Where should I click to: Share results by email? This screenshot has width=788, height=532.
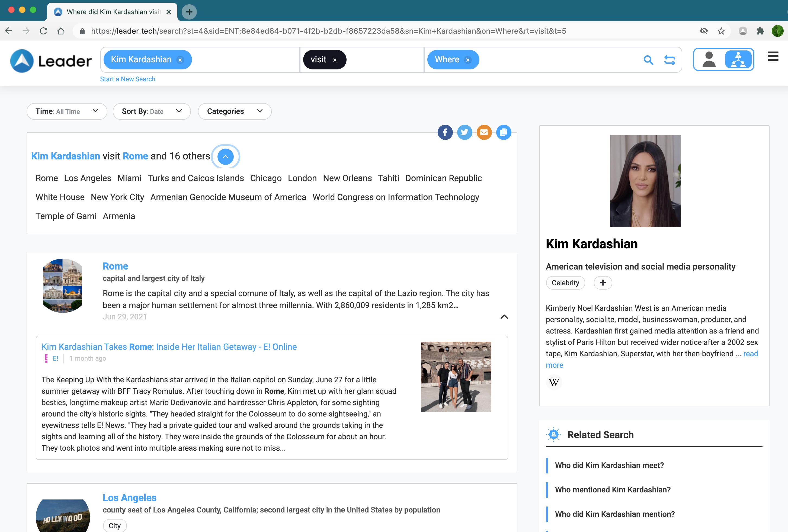pos(484,132)
